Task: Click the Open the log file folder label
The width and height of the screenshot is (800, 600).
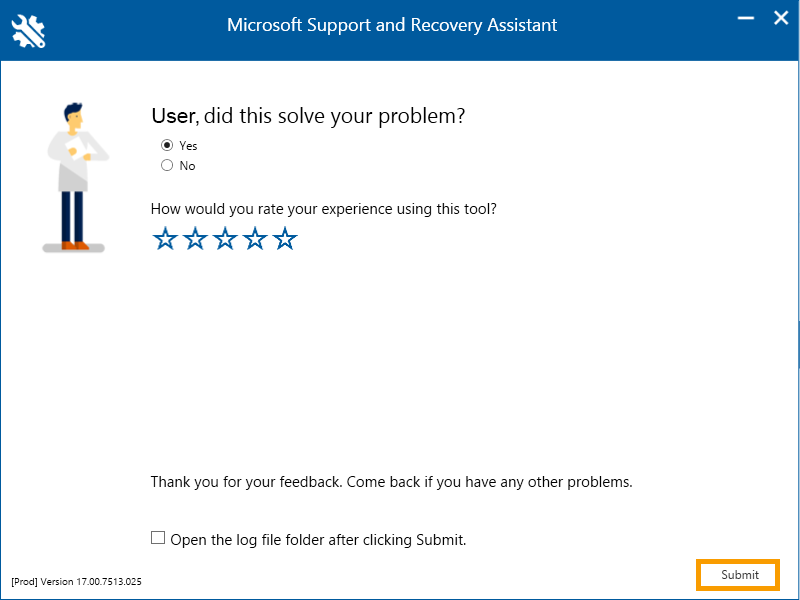Action: coord(318,540)
